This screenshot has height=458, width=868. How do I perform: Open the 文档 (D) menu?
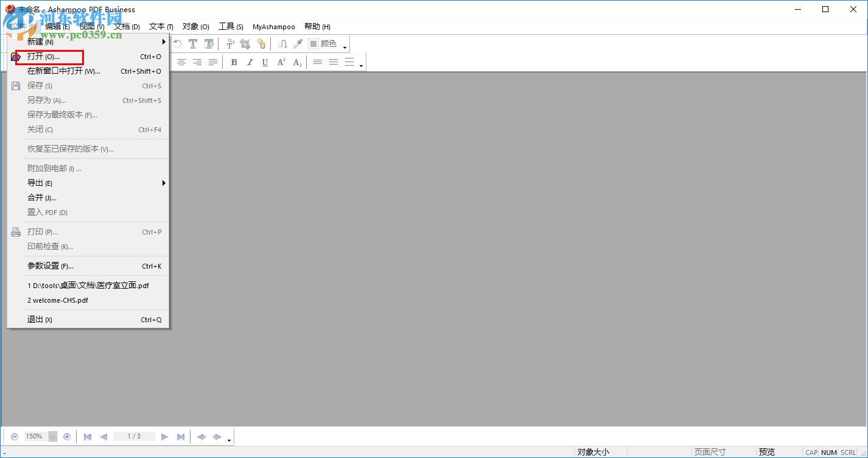(127, 27)
